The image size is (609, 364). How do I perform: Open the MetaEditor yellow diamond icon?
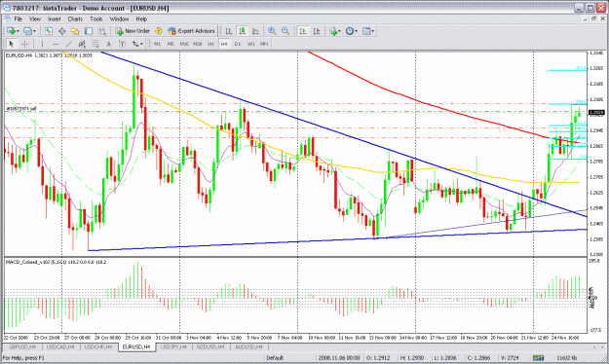click(159, 31)
